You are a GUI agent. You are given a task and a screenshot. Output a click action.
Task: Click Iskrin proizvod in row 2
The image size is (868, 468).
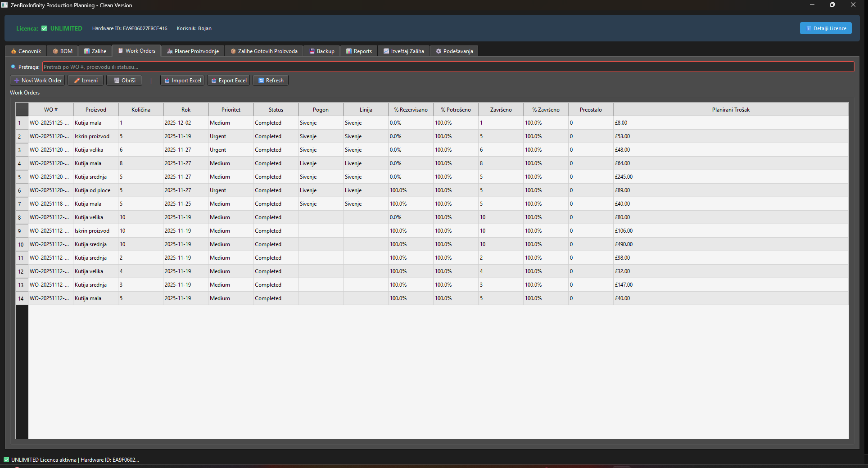click(96, 136)
